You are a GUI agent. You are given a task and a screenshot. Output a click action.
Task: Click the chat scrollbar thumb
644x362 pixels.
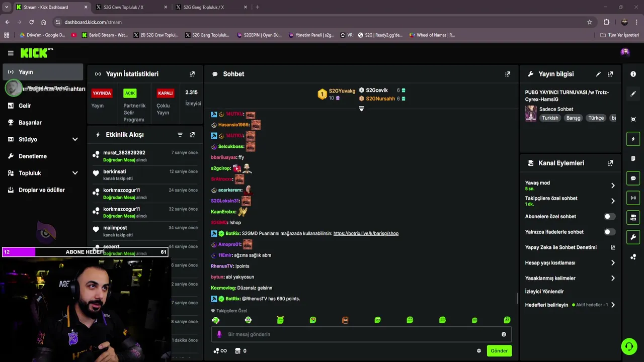click(517, 299)
